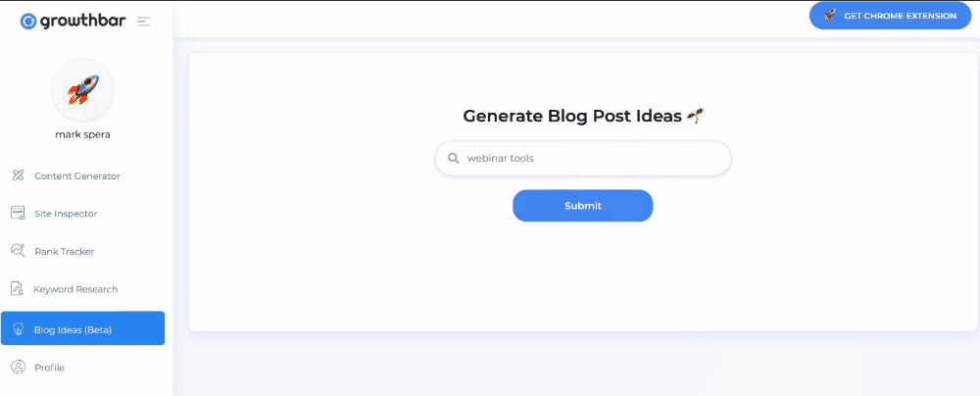This screenshot has width=980, height=396.
Task: Collapse the sidebar with the hamburger icon
Action: point(144,22)
